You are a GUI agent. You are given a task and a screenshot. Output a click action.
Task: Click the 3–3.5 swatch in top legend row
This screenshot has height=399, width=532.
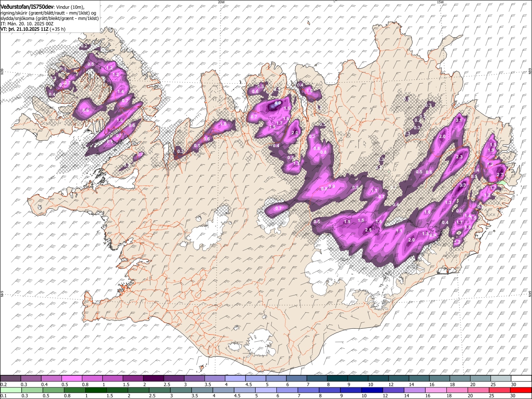pyautogui.click(x=194, y=378)
